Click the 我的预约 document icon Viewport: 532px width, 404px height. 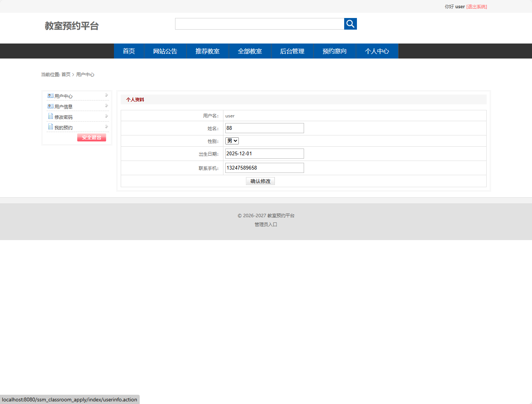pos(51,127)
